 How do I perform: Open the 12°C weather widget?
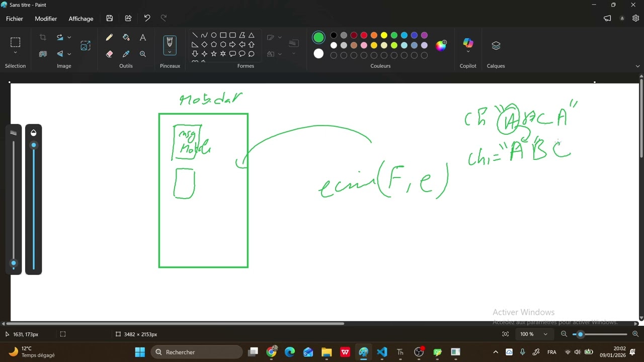31,352
